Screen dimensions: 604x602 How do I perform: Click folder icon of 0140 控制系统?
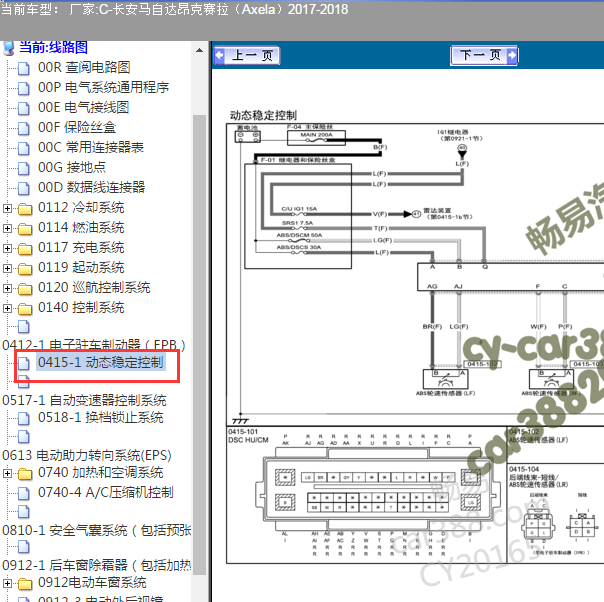tap(25, 309)
